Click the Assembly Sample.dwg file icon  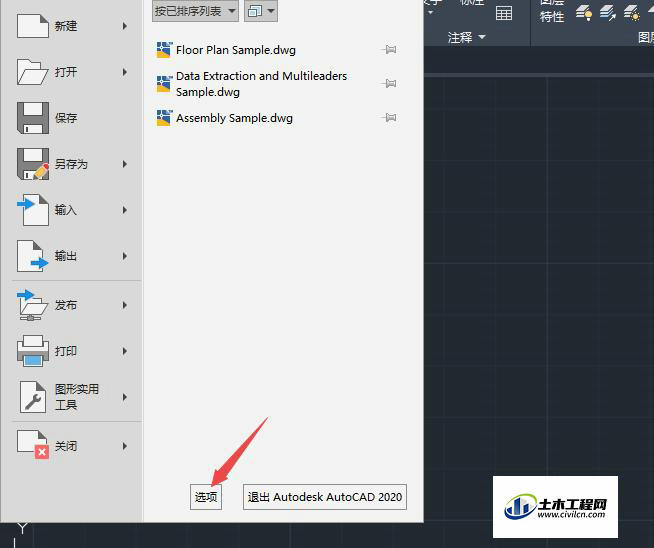pyautogui.click(x=164, y=118)
